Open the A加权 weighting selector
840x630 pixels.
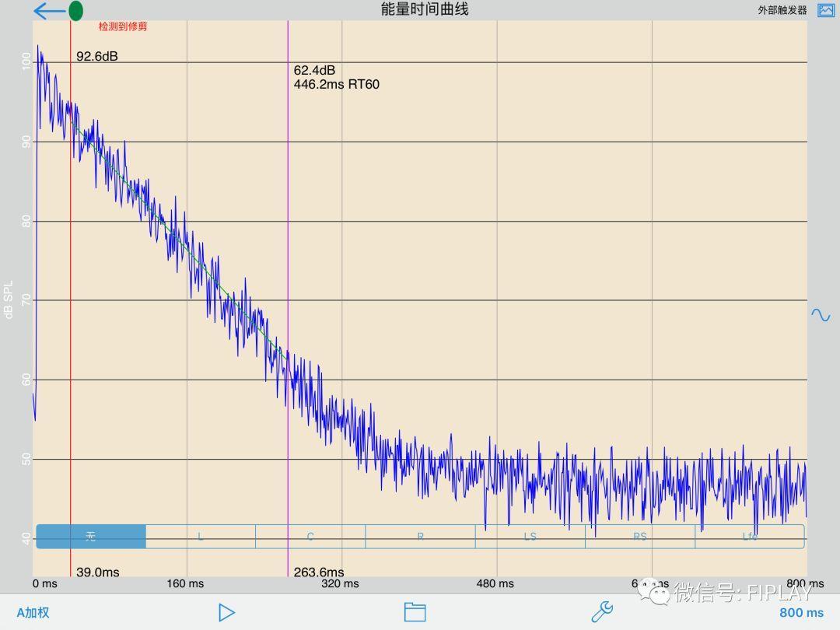pos(33,612)
